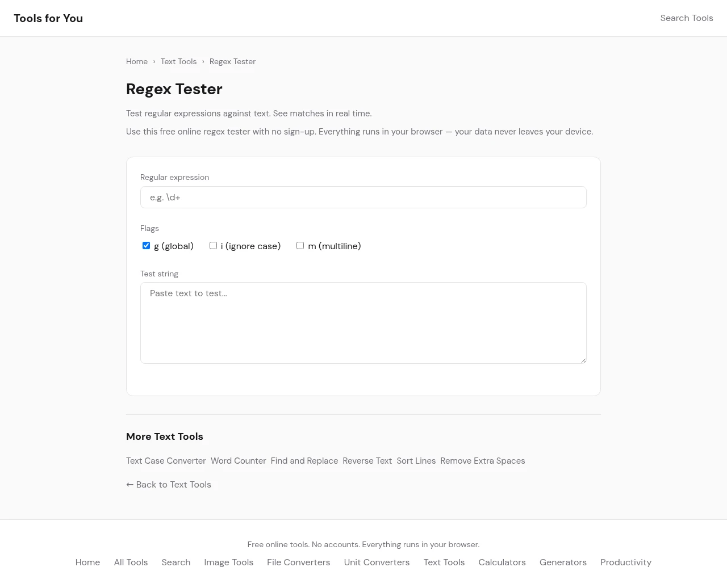Open Calculators from the footer navigation
The width and height of the screenshot is (727, 588).
pos(502,562)
